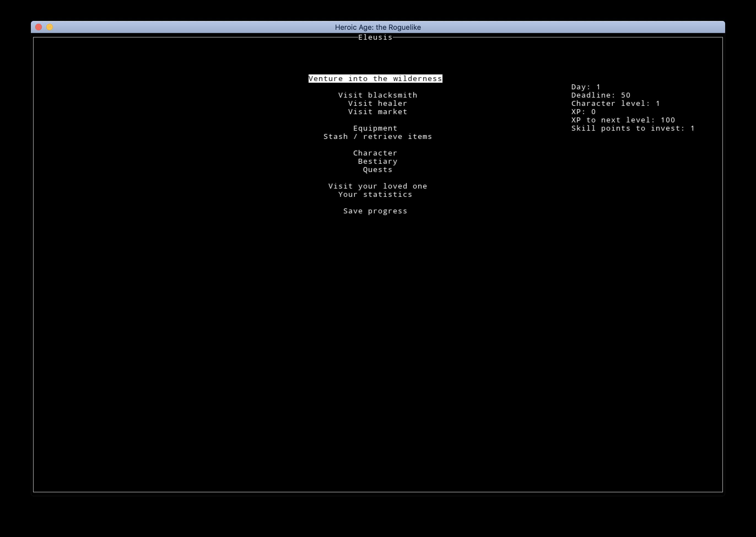Image resolution: width=756 pixels, height=537 pixels.
Task: Click the yellow minimize window button
Action: (x=50, y=27)
